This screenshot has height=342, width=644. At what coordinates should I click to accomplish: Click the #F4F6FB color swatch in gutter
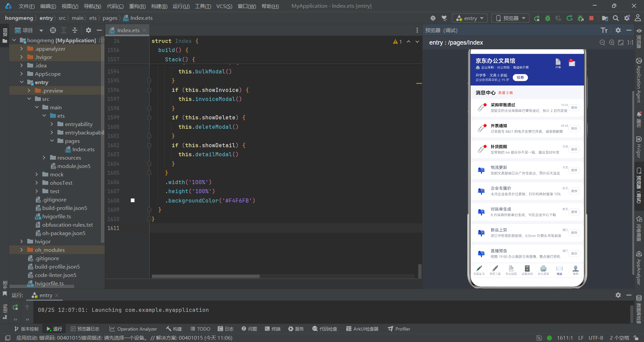click(132, 201)
